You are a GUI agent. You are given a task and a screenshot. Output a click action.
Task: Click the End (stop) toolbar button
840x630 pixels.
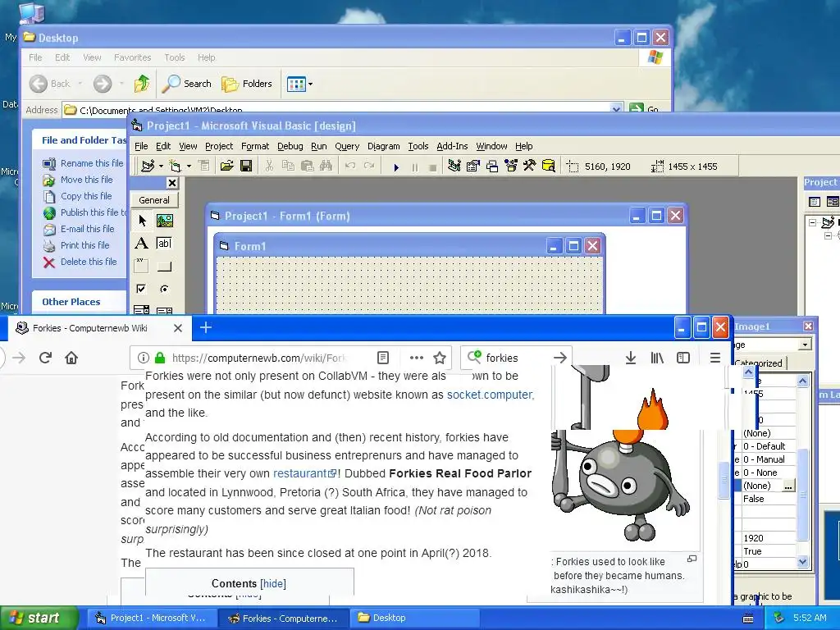point(433,167)
